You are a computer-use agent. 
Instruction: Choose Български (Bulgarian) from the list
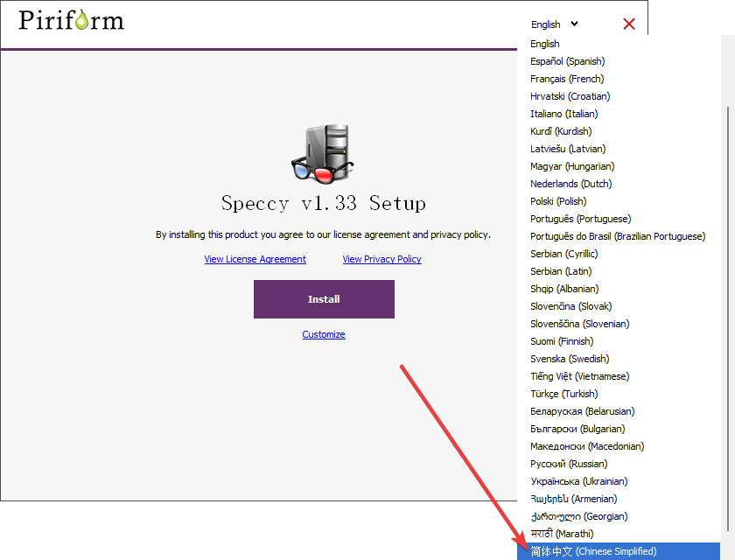coord(619,429)
